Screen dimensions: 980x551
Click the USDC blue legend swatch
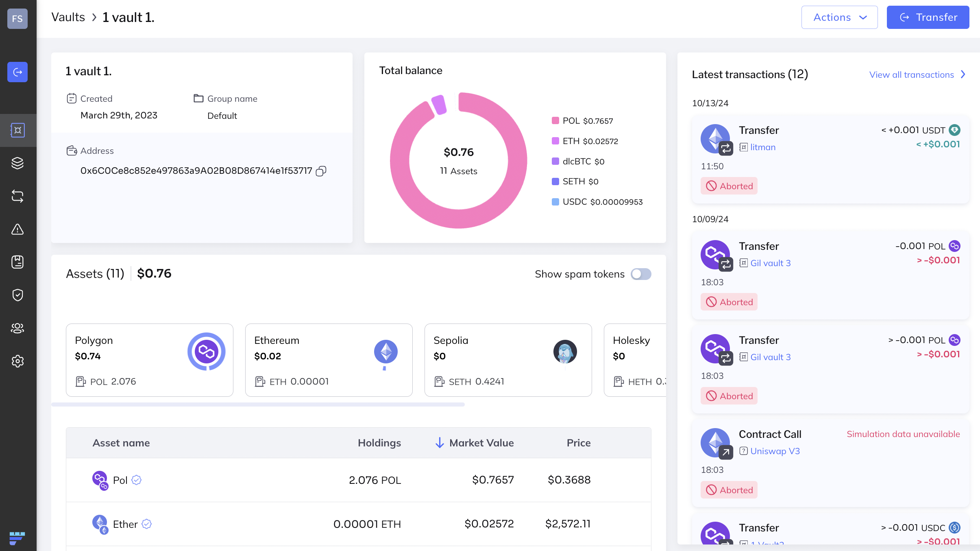click(x=555, y=202)
